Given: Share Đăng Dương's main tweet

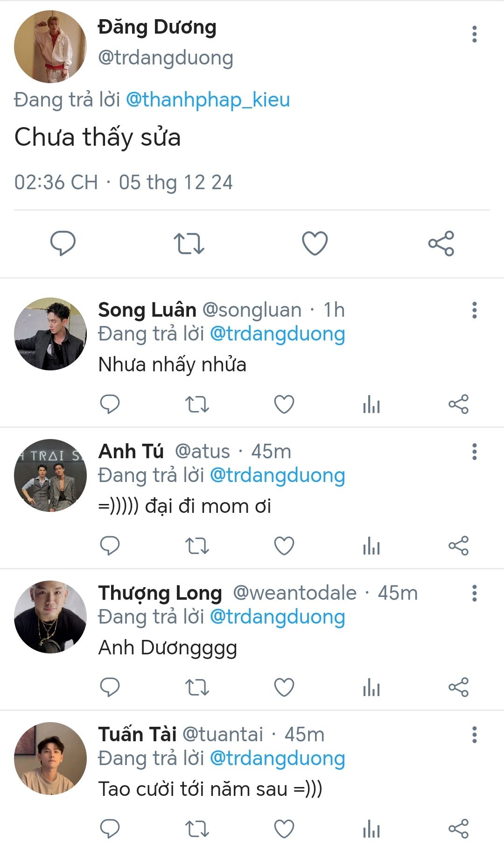Looking at the screenshot, I should tap(441, 243).
